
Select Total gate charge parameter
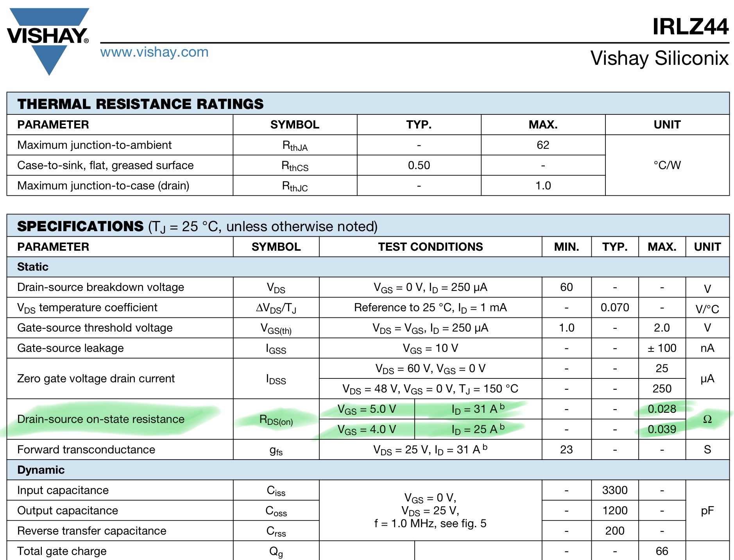click(62, 551)
